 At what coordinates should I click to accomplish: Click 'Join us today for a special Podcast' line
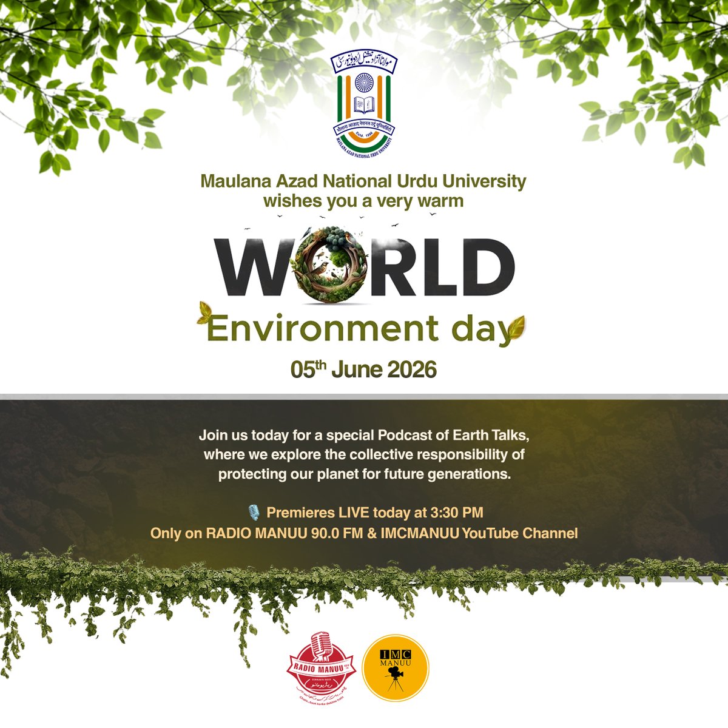(365, 436)
